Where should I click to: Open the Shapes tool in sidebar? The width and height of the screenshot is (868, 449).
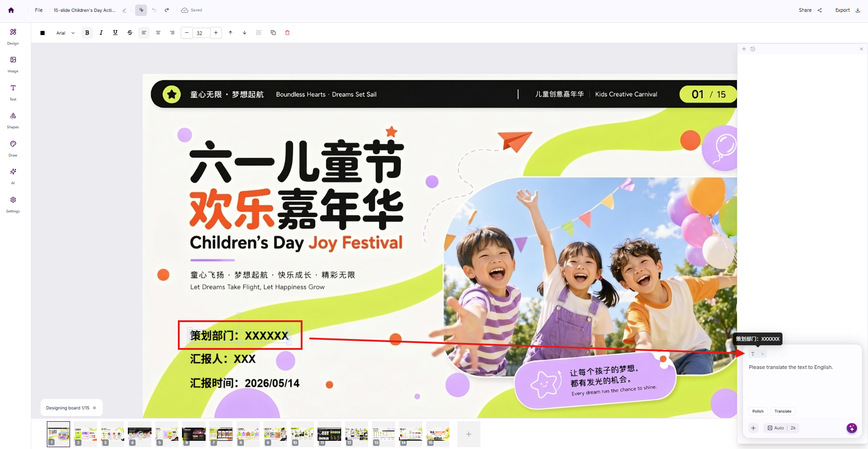coord(13,120)
